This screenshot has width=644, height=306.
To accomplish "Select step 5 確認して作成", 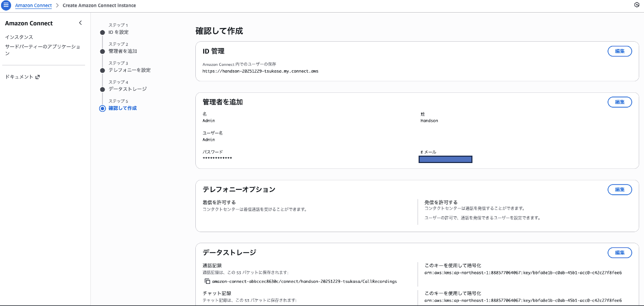I will coord(122,108).
